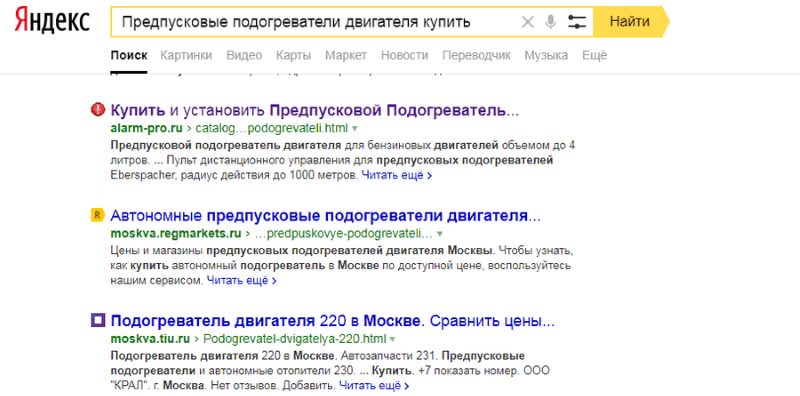Open the moskva.regmarkets.ru domain link
Screen dimensions: 800x396
pyautogui.click(x=176, y=234)
